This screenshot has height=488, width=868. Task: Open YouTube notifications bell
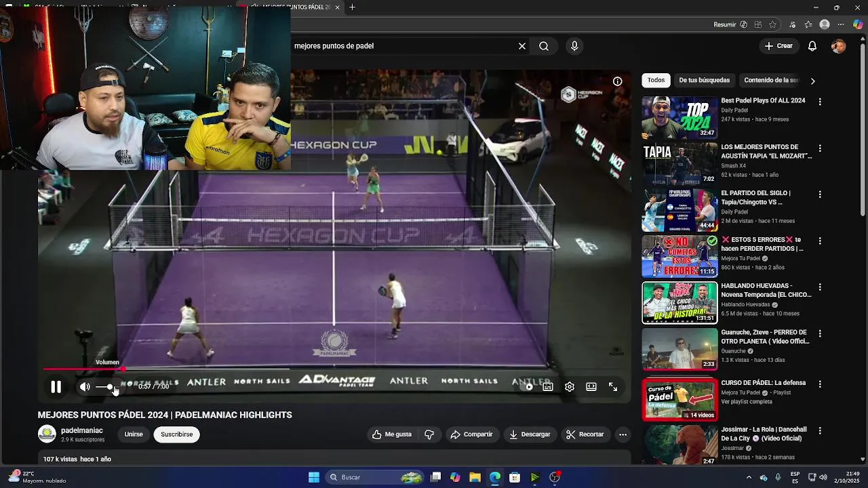[812, 46]
